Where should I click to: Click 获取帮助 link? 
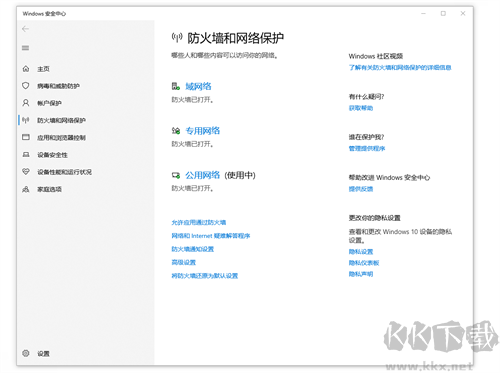tap(361, 108)
